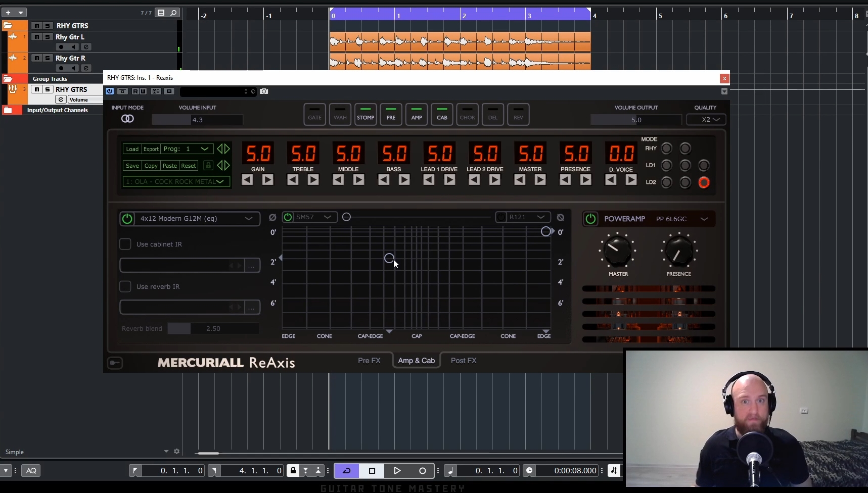
Task: Enable record on Rhy Gtr L track
Action: pos(61,47)
